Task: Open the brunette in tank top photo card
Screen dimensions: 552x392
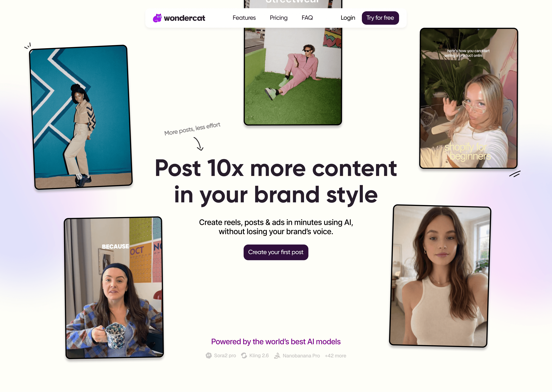Action: coord(440,276)
